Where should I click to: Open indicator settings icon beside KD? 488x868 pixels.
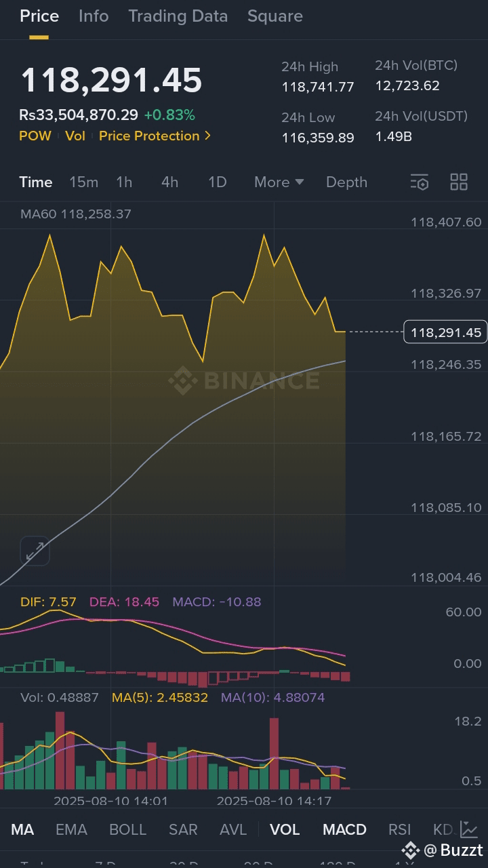[x=468, y=829]
